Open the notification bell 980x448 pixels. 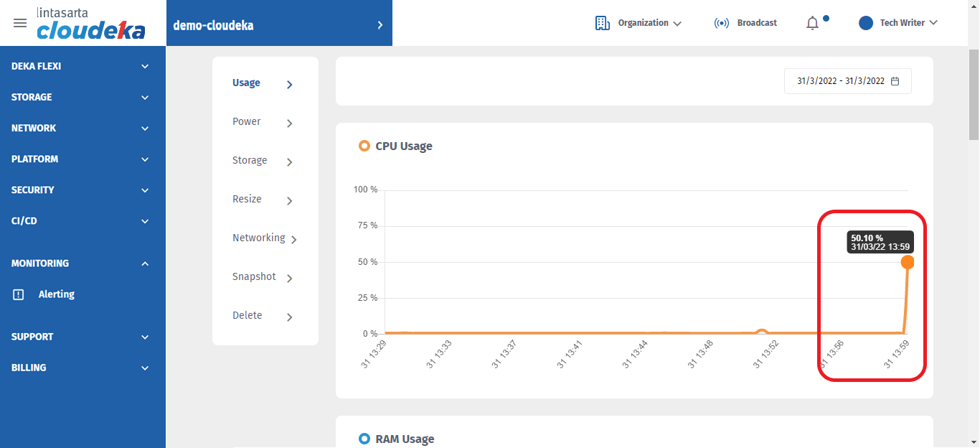812,23
